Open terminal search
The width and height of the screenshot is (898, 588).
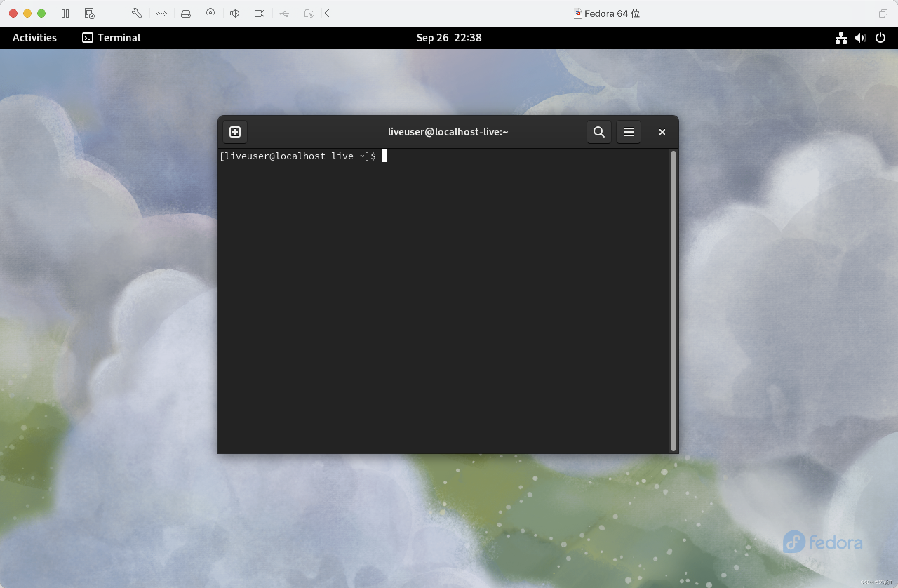(599, 132)
